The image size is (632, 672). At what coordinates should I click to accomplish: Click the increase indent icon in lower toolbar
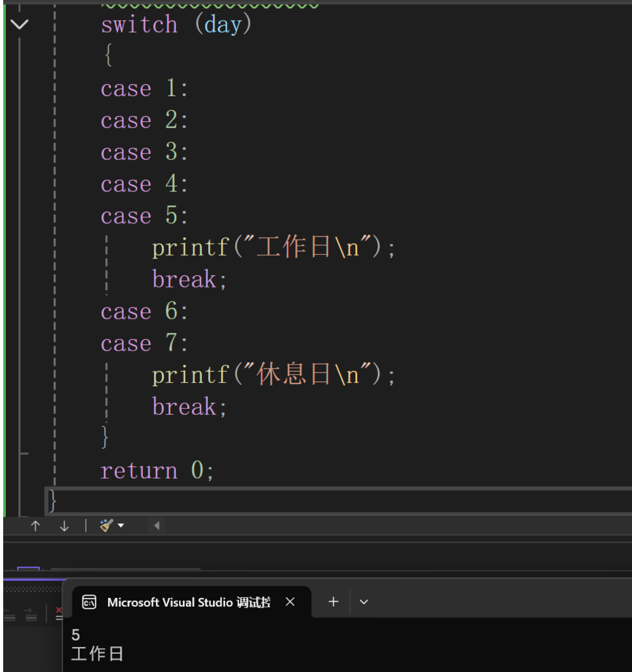coord(31,614)
